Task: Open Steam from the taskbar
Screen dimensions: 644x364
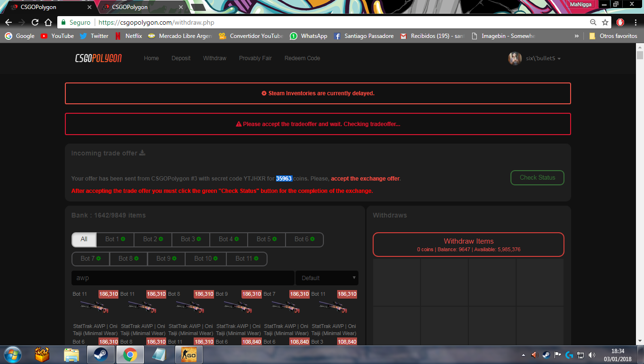Action: (x=100, y=355)
